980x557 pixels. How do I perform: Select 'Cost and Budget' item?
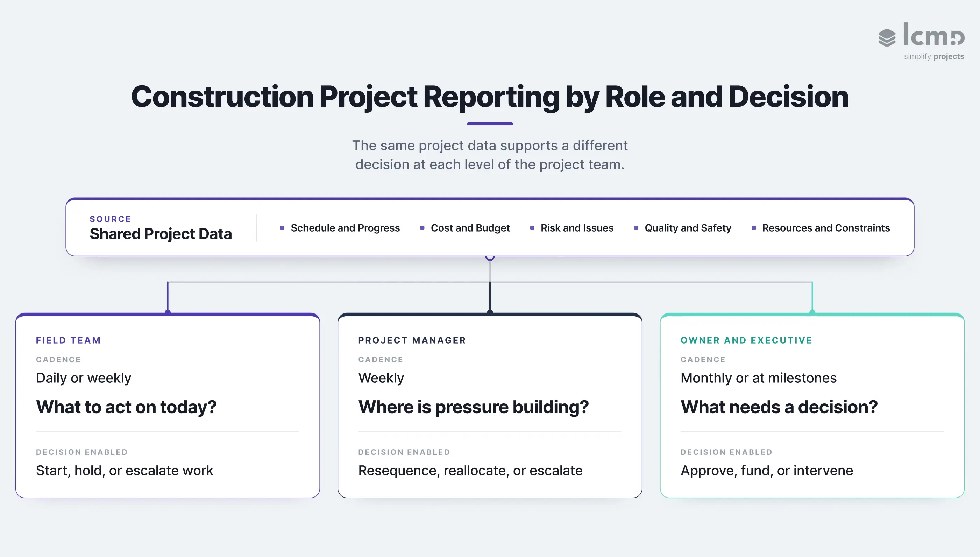(x=470, y=228)
